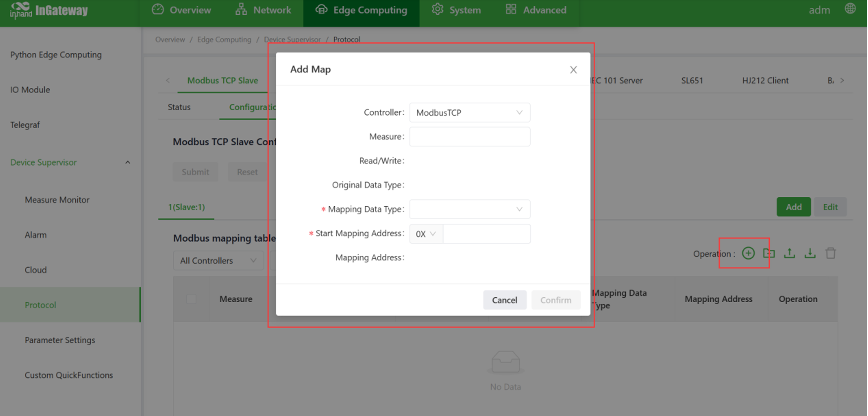This screenshot has width=868, height=416.
Task: Open the 0X address prefix dropdown
Action: (x=426, y=234)
